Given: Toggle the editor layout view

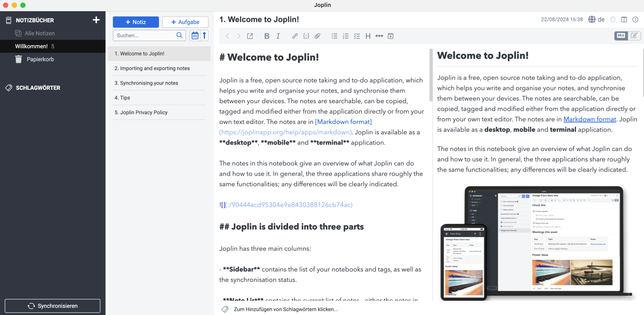Looking at the screenshot, I should coord(624,20).
